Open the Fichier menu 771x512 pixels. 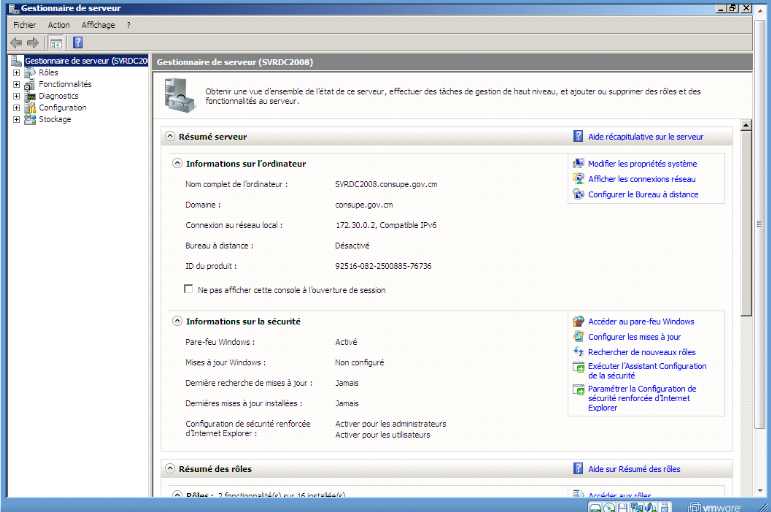pyautogui.click(x=24, y=25)
